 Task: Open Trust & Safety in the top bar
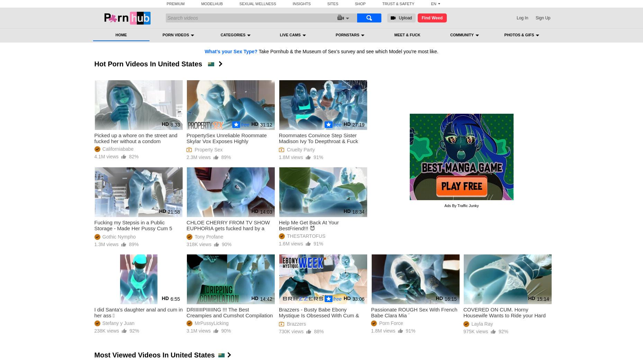tap(398, 4)
